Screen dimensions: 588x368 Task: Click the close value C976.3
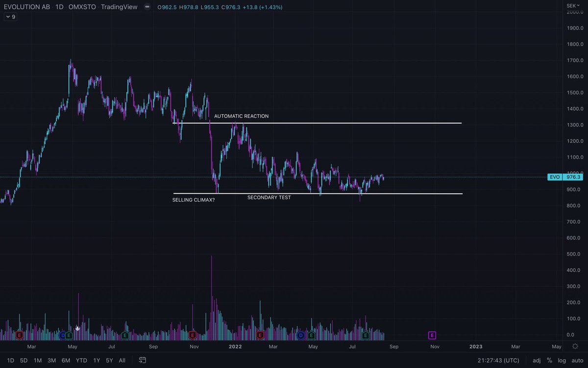[231, 7]
